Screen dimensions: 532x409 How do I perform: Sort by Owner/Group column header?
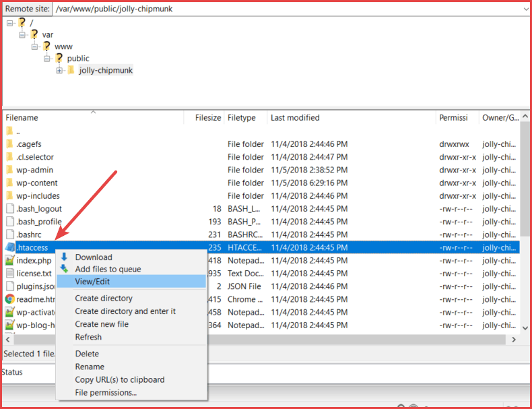pos(500,118)
